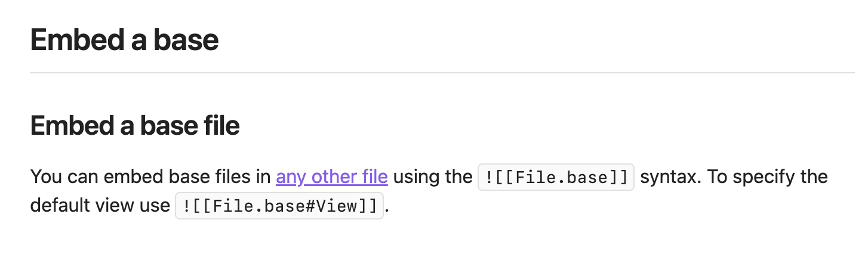Open the "any other file" link
Screen dimensions: 868x260
(331, 177)
